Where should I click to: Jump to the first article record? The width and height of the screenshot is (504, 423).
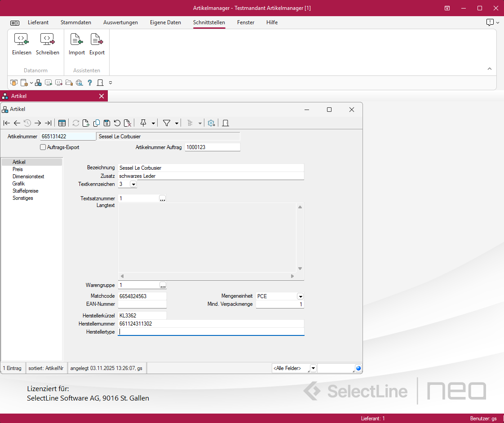pos(7,123)
